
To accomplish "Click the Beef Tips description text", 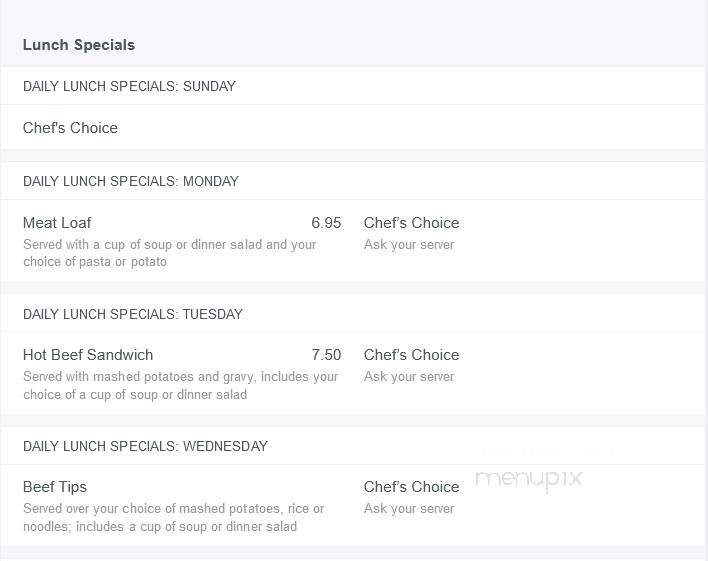I will [173, 517].
